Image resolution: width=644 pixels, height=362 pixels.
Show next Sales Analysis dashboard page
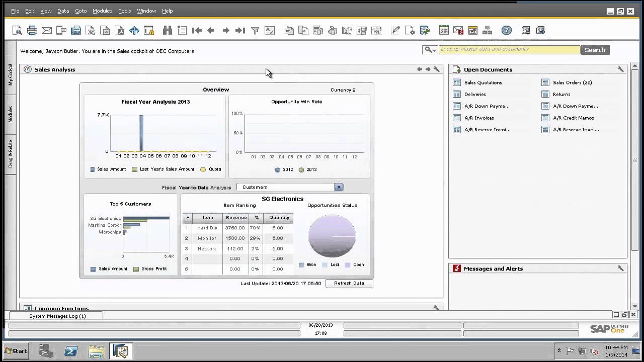[x=428, y=69]
